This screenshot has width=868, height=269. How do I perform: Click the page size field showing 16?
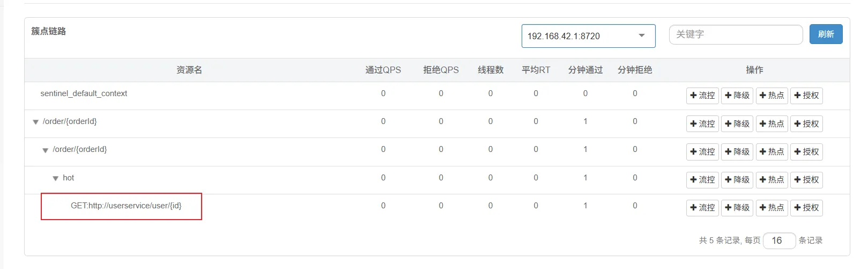point(778,241)
